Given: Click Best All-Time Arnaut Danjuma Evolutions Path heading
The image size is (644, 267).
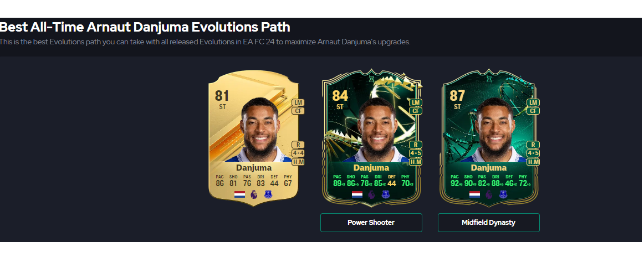Looking at the screenshot, I should (145, 27).
